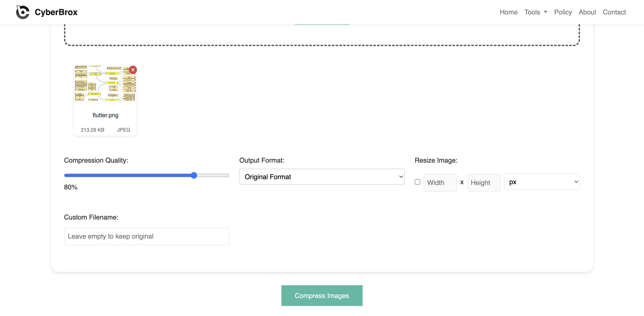644x316 pixels.
Task: Remove flutter.png with red X button
Action: click(133, 70)
